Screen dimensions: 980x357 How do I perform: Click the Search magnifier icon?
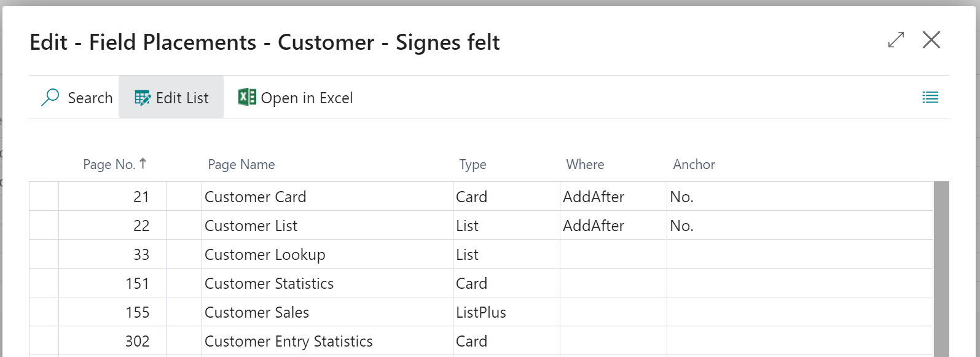(x=50, y=98)
